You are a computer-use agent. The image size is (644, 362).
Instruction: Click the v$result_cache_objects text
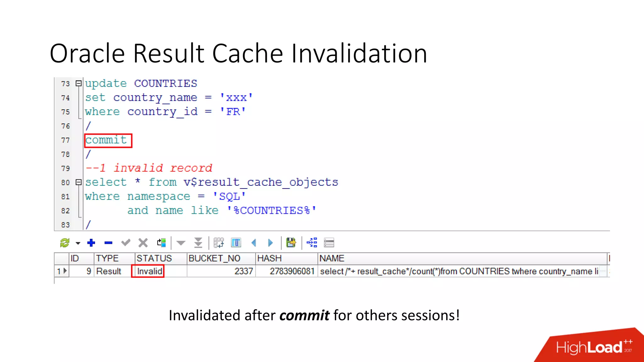[x=261, y=182]
